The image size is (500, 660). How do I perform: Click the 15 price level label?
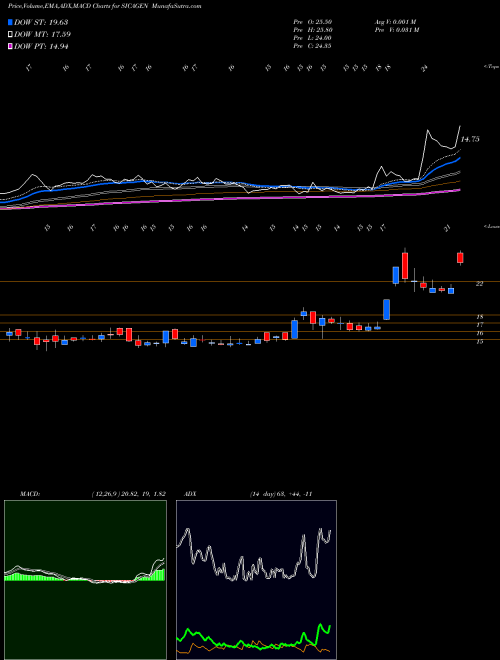coord(479,342)
